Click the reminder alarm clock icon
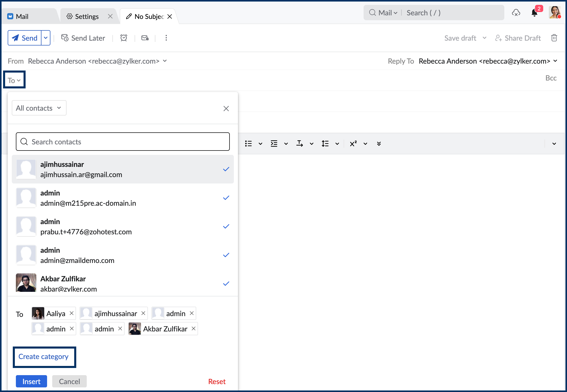The height and width of the screenshot is (392, 567). tap(124, 38)
